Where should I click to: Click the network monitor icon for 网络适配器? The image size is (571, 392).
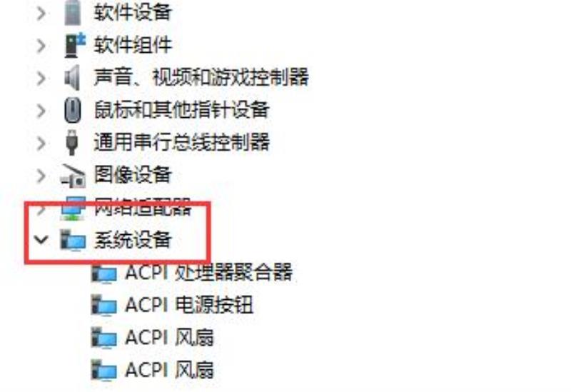[74, 208]
